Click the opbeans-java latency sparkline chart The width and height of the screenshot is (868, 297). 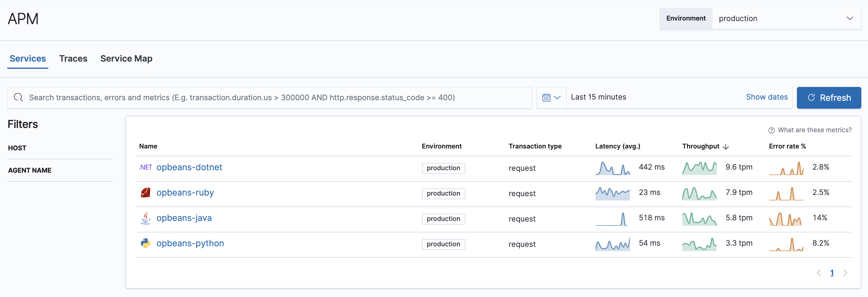tap(612, 218)
